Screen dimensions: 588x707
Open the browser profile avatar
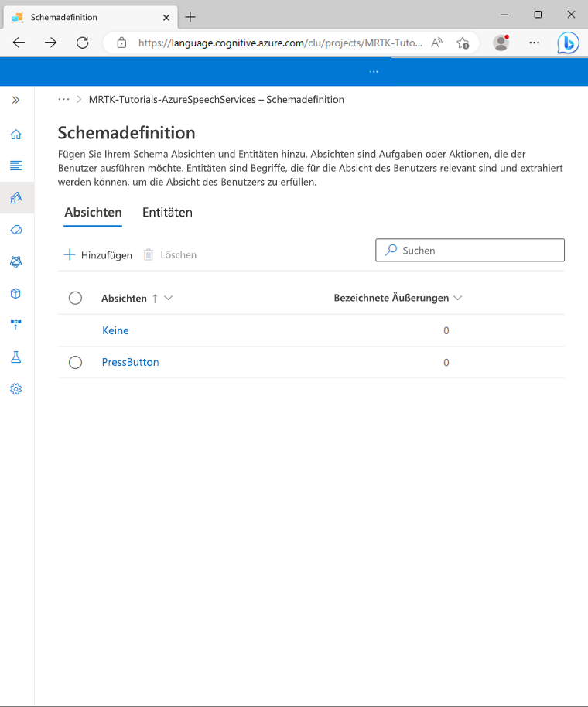(x=501, y=43)
